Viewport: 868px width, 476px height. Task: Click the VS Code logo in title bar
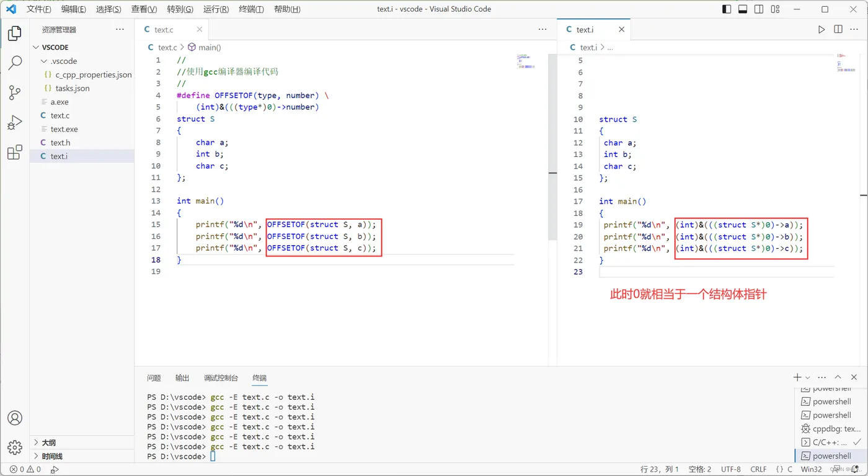pos(11,9)
